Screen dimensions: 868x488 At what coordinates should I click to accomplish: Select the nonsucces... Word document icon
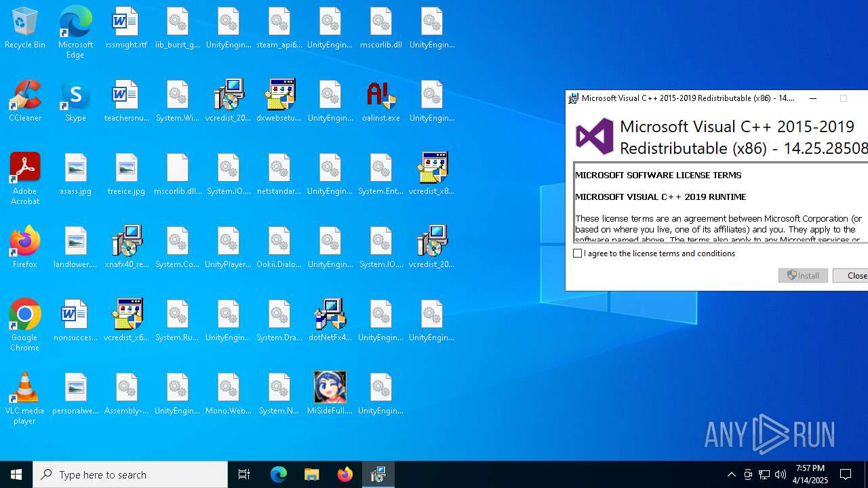pyautogui.click(x=75, y=321)
